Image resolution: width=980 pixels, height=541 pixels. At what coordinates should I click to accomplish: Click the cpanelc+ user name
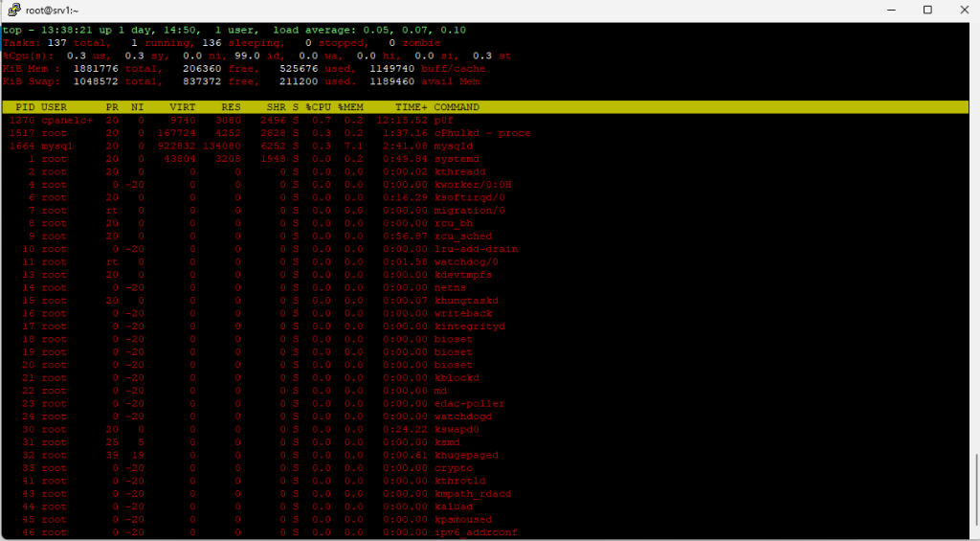(67, 120)
